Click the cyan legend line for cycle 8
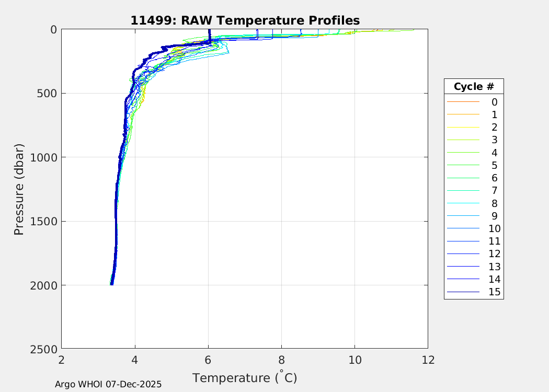Screen dimensions: 549x392 click(462, 203)
